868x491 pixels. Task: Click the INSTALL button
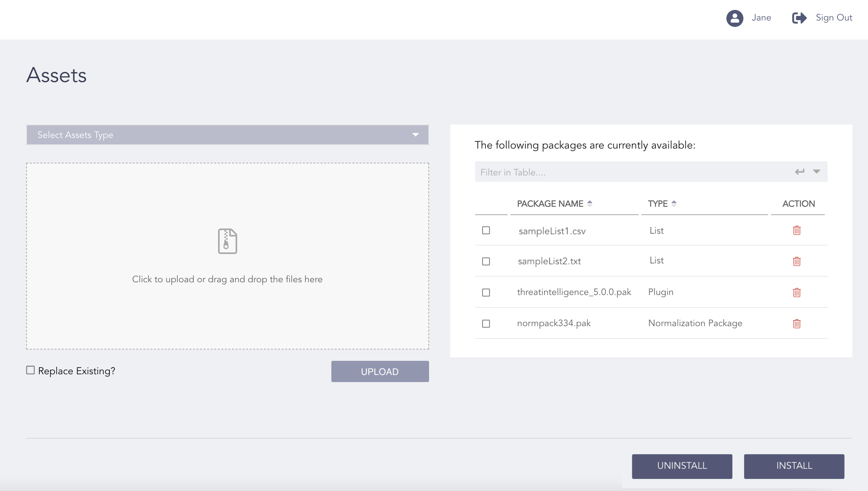point(794,466)
